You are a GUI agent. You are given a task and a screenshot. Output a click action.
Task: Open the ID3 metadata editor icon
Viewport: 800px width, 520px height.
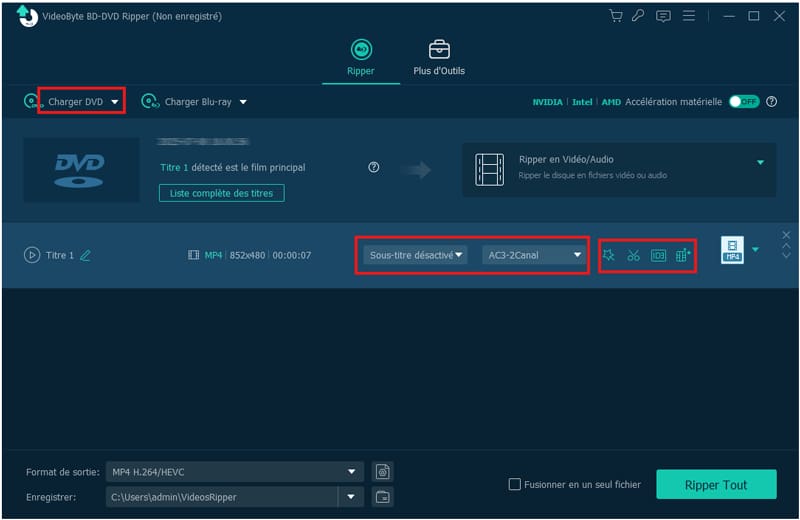coord(658,255)
